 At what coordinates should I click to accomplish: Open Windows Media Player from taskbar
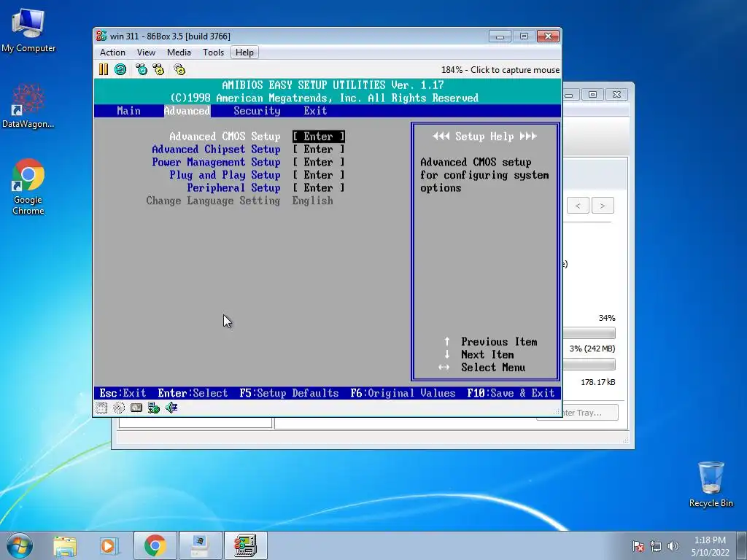(108, 545)
